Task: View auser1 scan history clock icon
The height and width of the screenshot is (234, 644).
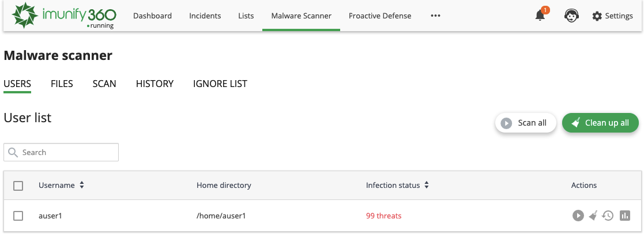Action: click(608, 216)
